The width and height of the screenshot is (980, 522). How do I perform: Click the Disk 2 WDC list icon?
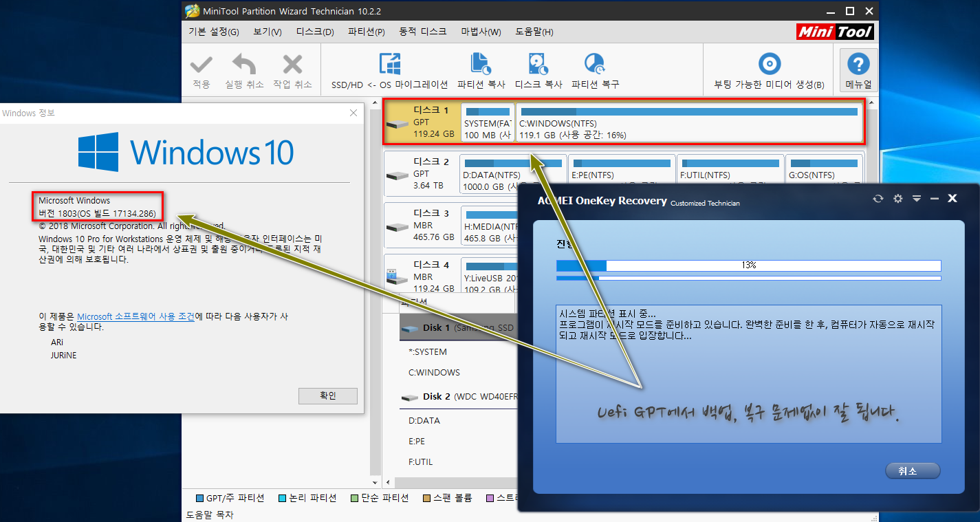pyautogui.click(x=410, y=398)
